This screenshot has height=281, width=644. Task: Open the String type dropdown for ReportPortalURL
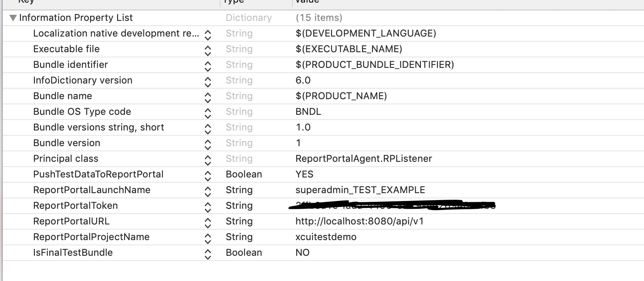coord(239,221)
